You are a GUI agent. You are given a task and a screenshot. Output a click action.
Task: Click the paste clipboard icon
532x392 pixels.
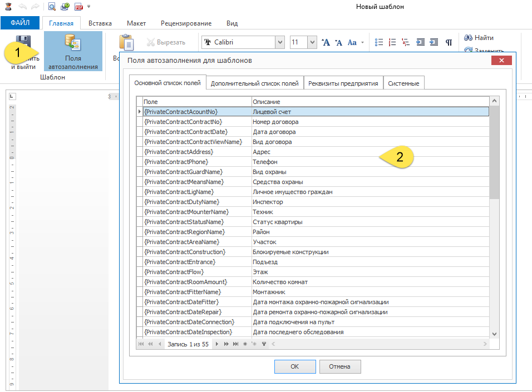pyautogui.click(x=126, y=42)
